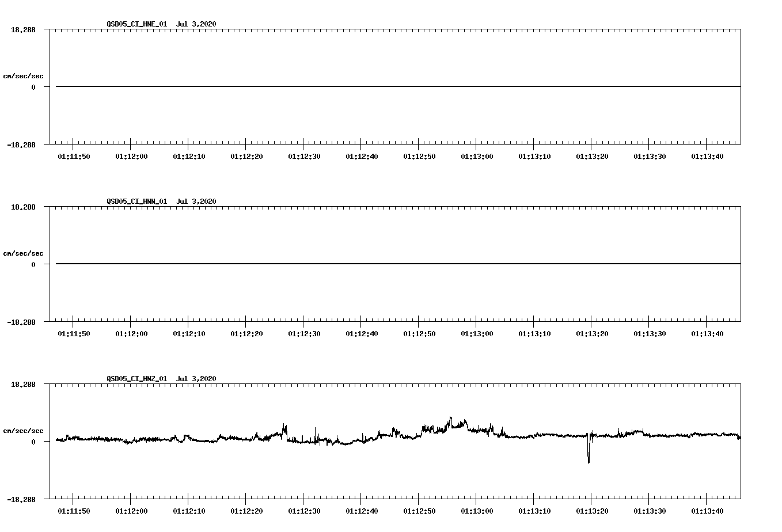Image resolution: width=782 pixels, height=532 pixels.
Task: Click 01:12:30 time label under HNZ plot
Action: (304, 511)
